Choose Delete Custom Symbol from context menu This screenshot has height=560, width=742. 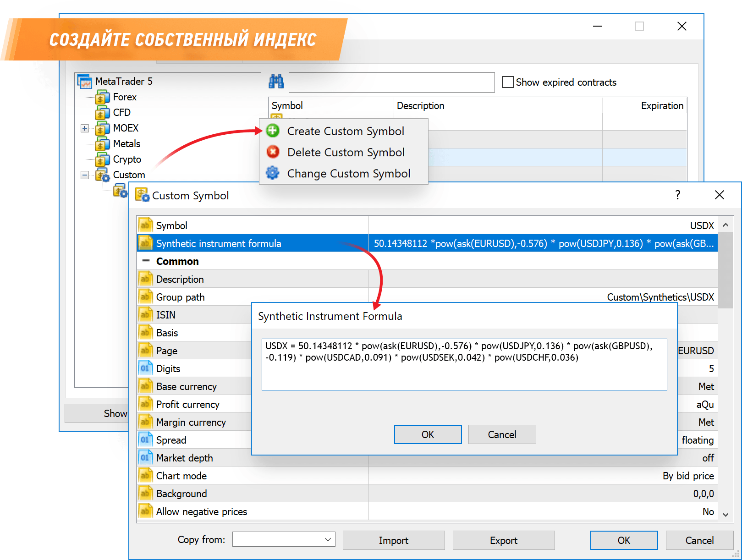346,152
